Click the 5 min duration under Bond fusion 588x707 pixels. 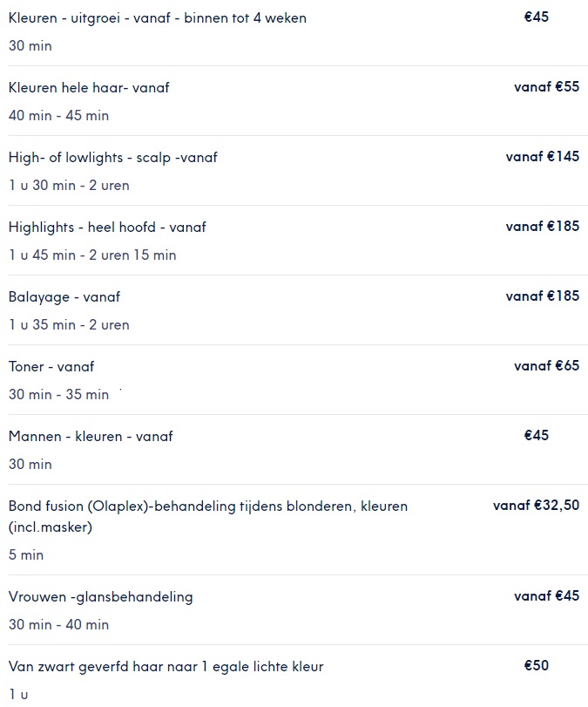(26, 554)
